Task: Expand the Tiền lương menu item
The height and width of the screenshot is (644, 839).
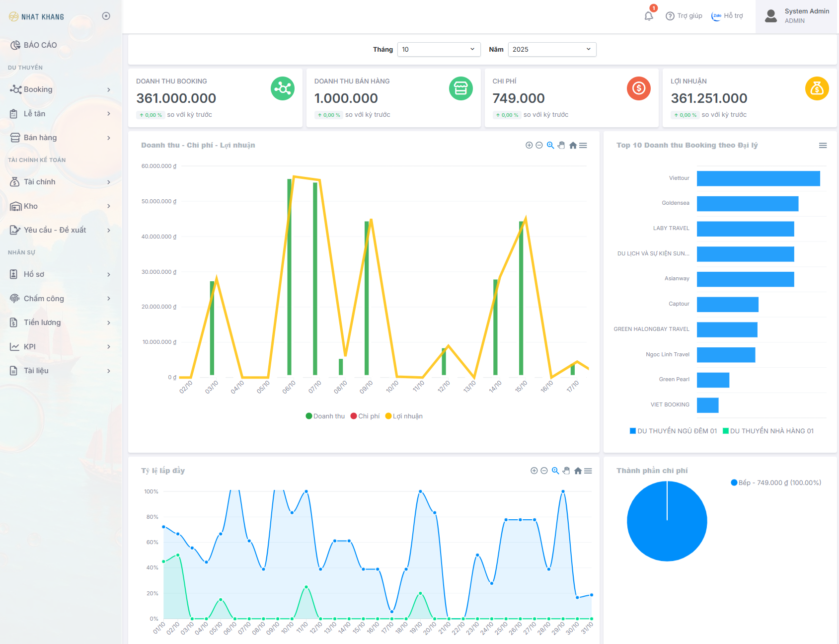Action: pos(60,322)
